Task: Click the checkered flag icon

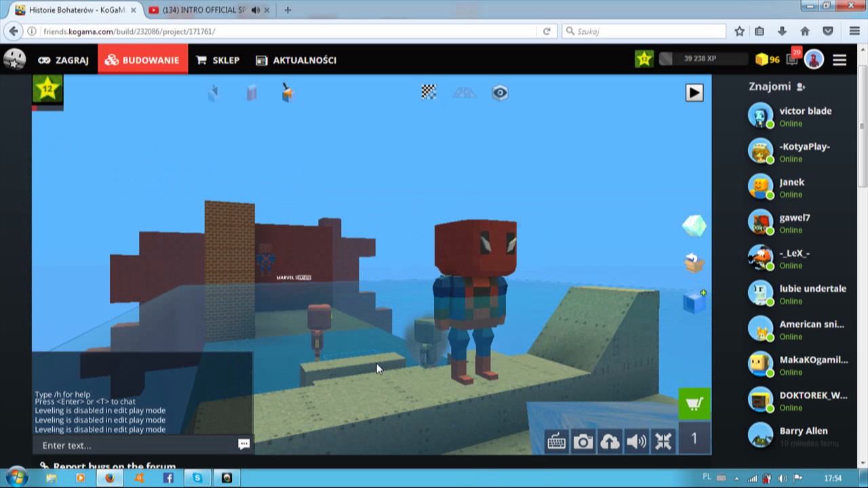Action: click(429, 92)
